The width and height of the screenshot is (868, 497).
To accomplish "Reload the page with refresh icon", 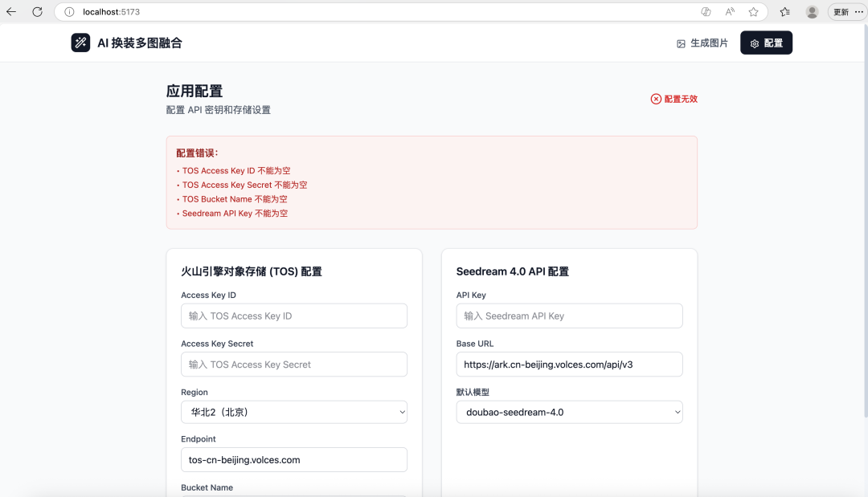I will (x=37, y=11).
